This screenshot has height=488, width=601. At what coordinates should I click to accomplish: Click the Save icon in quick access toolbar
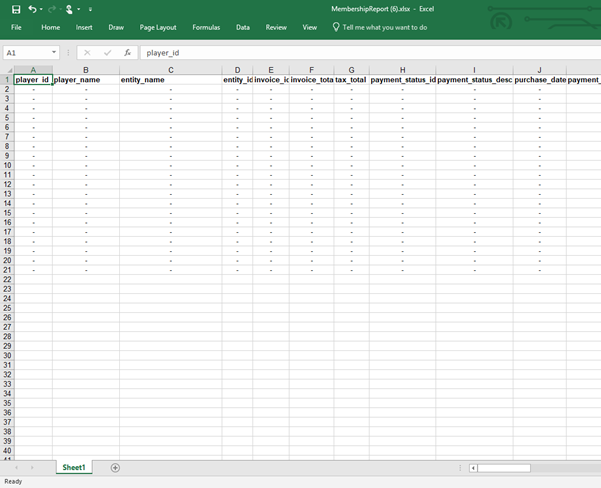point(16,9)
